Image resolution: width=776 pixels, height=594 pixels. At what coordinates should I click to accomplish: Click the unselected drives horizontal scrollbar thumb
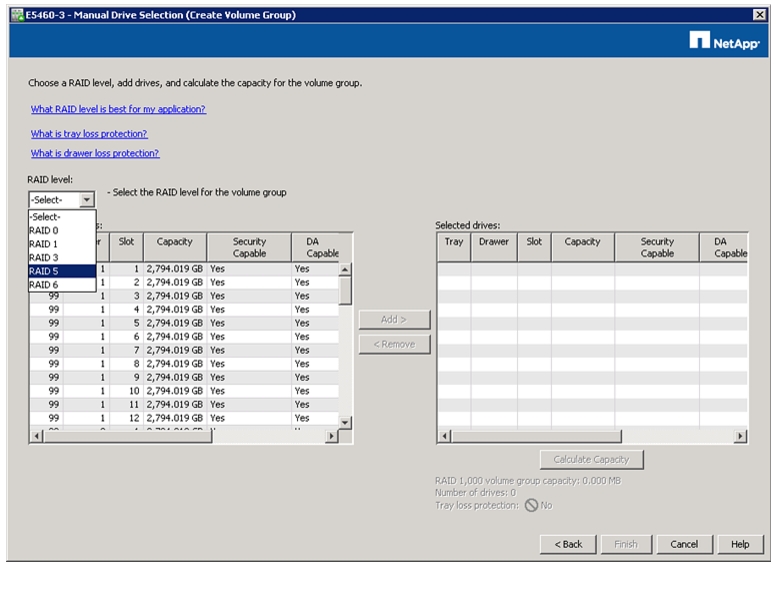pyautogui.click(x=128, y=437)
